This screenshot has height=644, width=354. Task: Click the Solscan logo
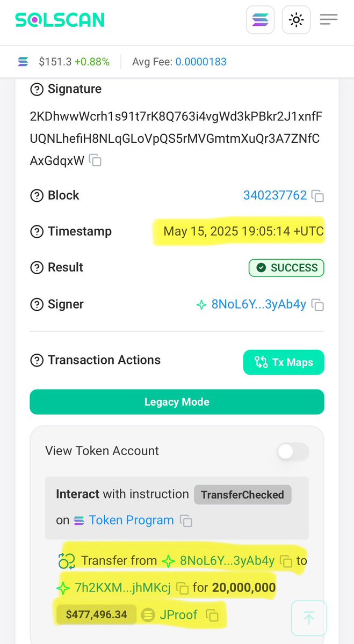click(x=60, y=20)
